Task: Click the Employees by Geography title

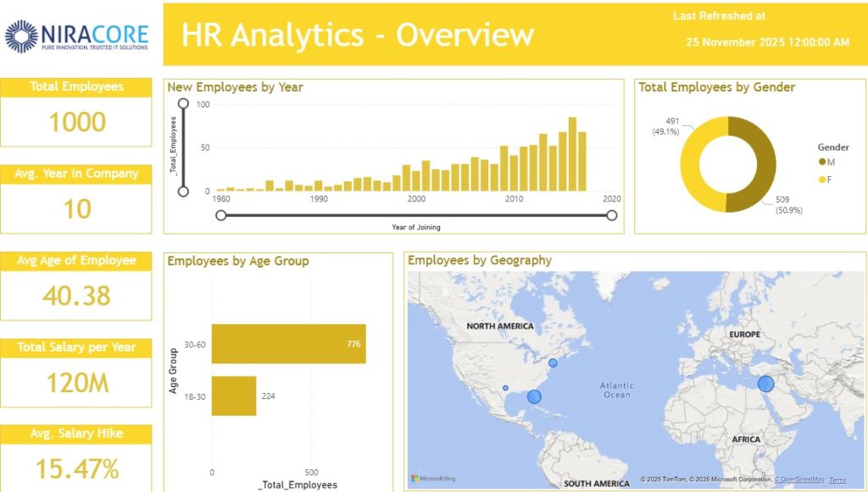Action: [x=480, y=260]
